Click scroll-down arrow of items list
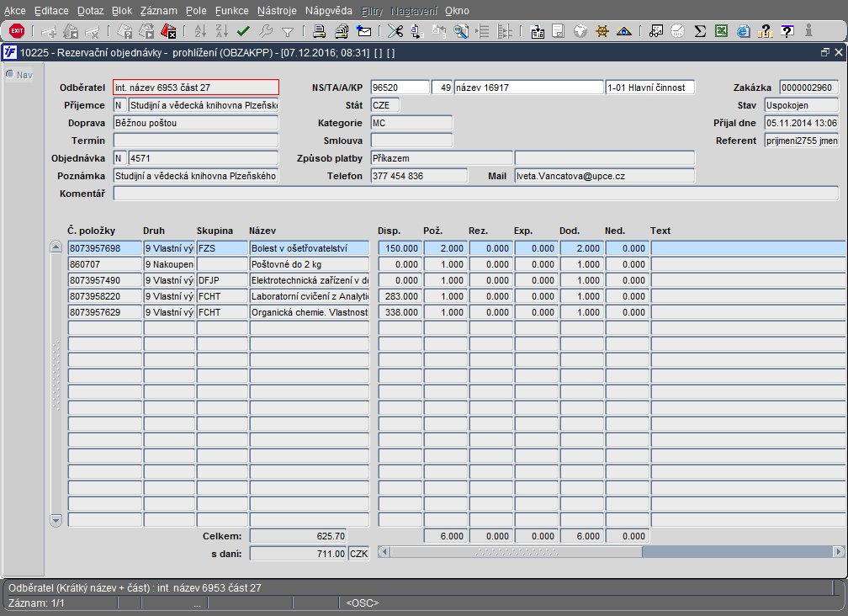The image size is (848, 616). (x=56, y=520)
